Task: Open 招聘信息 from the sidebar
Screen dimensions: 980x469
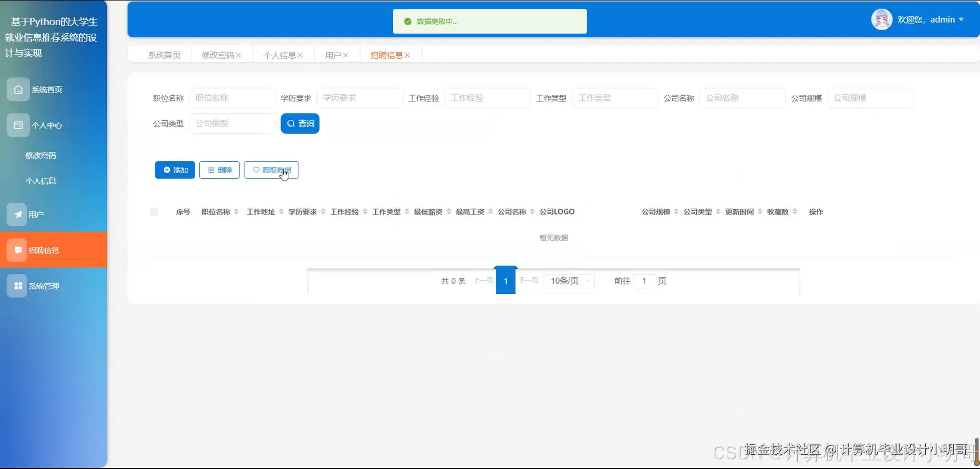Action: [x=44, y=250]
